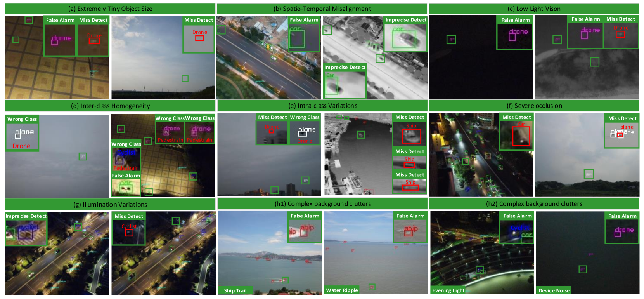Open the False Alarm inset on the Ship Trail image
644x299 pixels.
(x=305, y=228)
